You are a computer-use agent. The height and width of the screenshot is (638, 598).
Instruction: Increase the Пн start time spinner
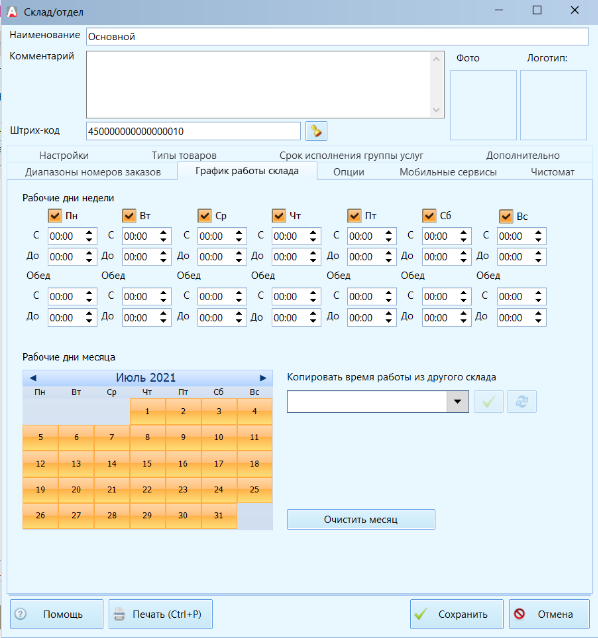coord(89,232)
